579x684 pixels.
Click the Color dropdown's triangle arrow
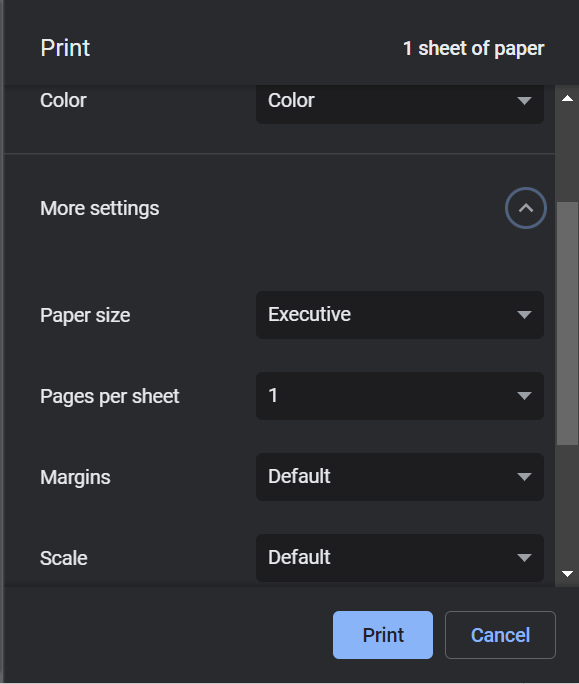pos(524,101)
